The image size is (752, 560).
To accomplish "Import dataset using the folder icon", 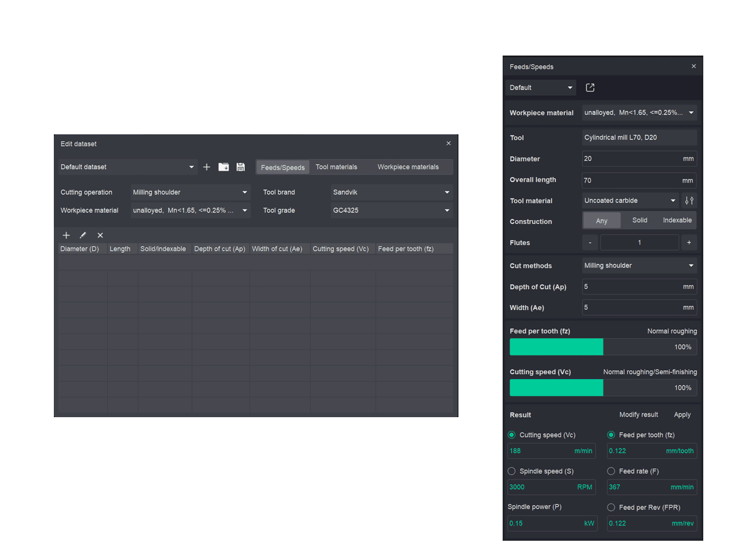I will tap(224, 167).
